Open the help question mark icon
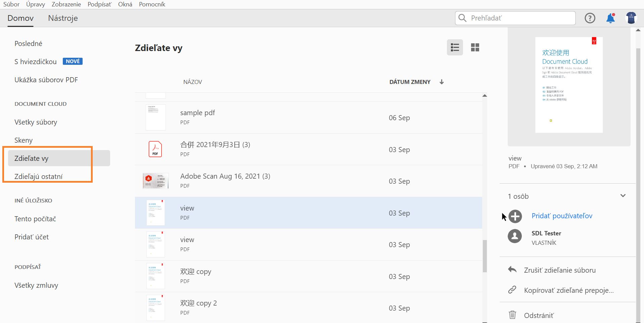This screenshot has width=644, height=323. pyautogui.click(x=590, y=18)
